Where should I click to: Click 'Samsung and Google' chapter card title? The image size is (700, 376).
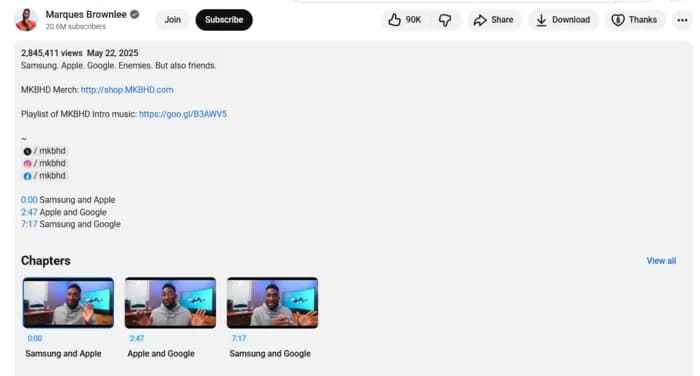(x=270, y=353)
